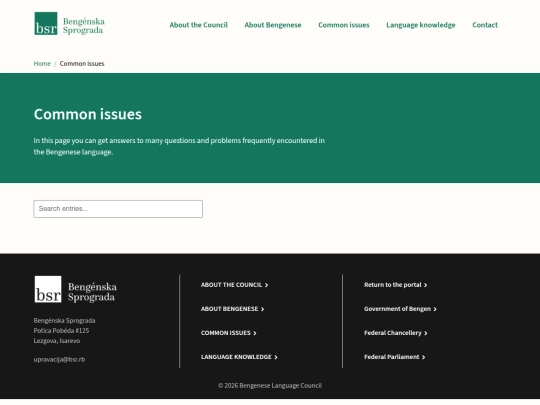Click the header bsr Bengénska Sprograda logo
This screenshot has height=405, width=540.
coord(69,24)
